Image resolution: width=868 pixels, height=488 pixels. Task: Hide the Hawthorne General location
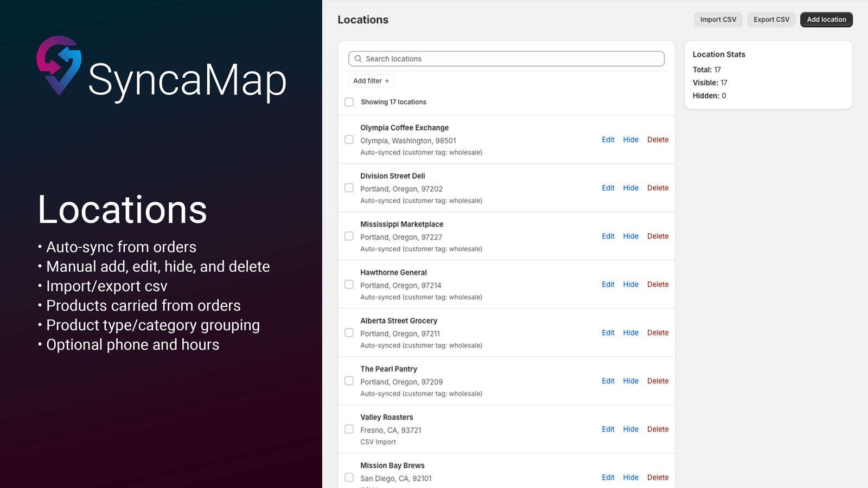631,284
